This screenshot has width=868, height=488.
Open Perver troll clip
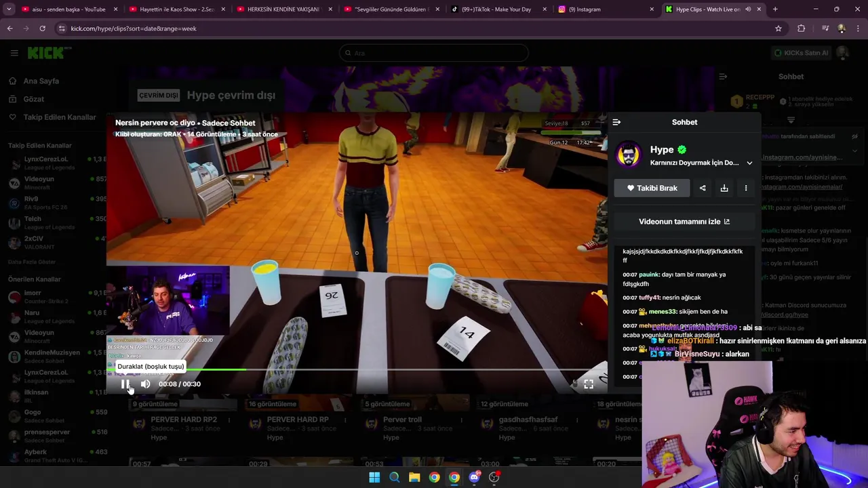click(402, 420)
